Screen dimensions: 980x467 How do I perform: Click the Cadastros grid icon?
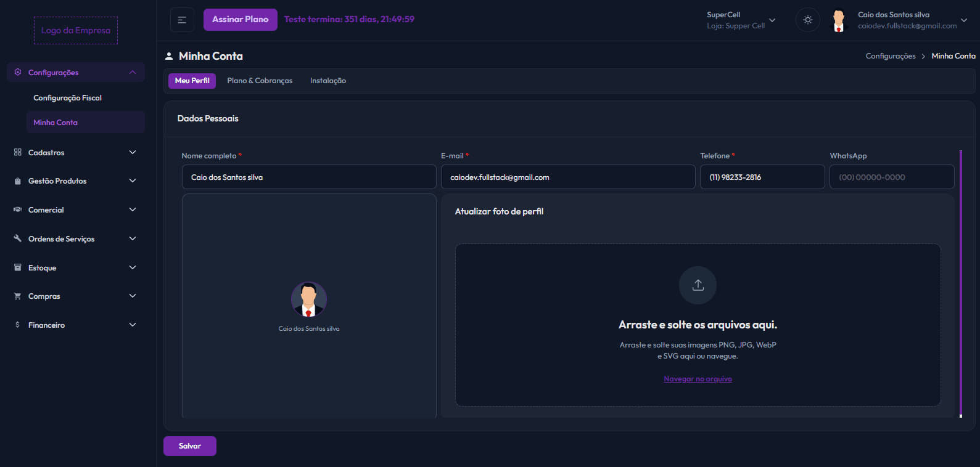click(x=17, y=152)
